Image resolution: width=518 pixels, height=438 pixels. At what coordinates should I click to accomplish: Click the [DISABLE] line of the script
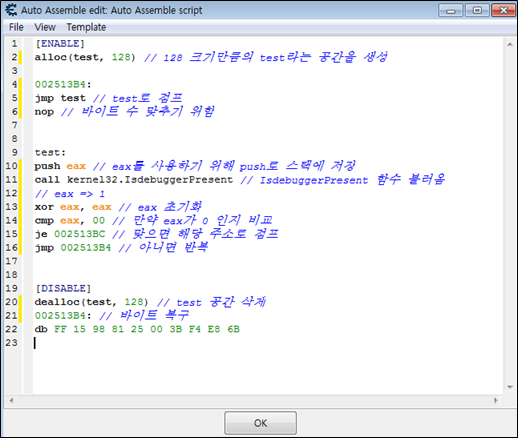(63, 288)
